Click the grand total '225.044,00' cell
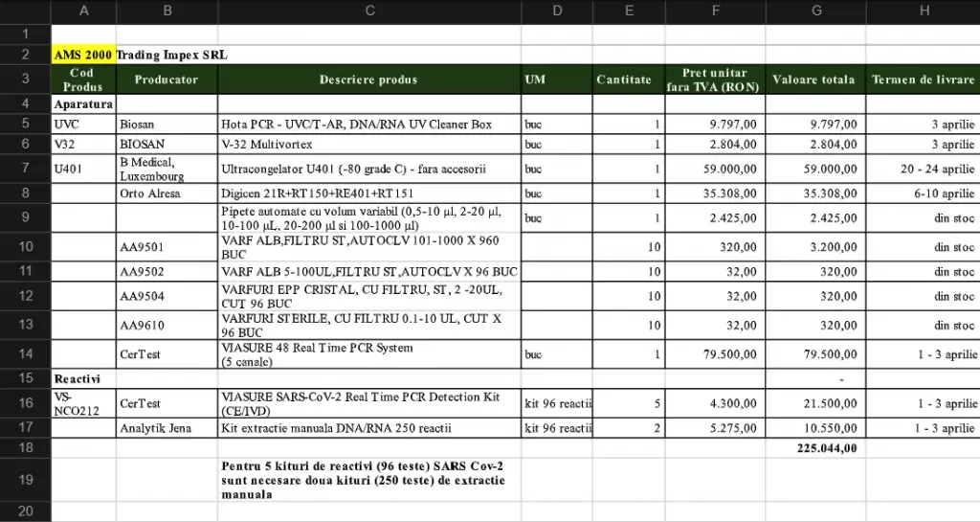The image size is (980, 522). [815, 447]
